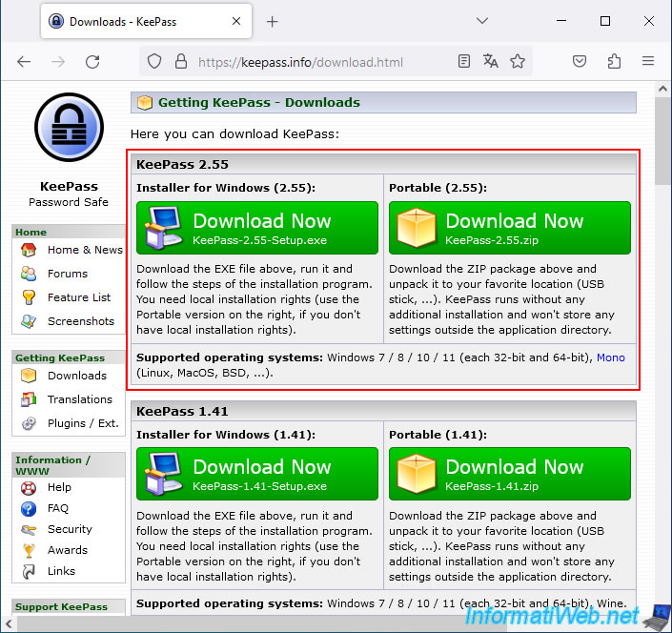This screenshot has width=672, height=633.
Task: Download KeePass-2.55-Setup.exe installer
Action: tap(257, 228)
